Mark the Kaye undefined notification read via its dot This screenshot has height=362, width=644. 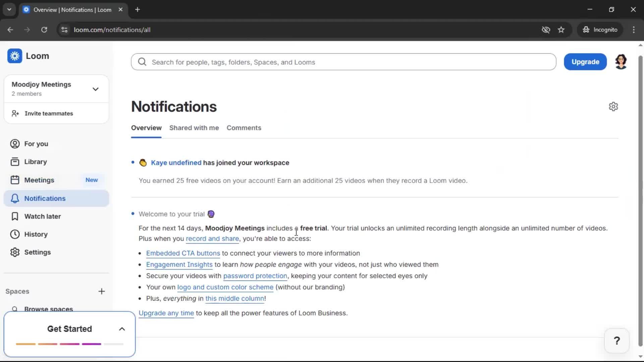click(133, 163)
